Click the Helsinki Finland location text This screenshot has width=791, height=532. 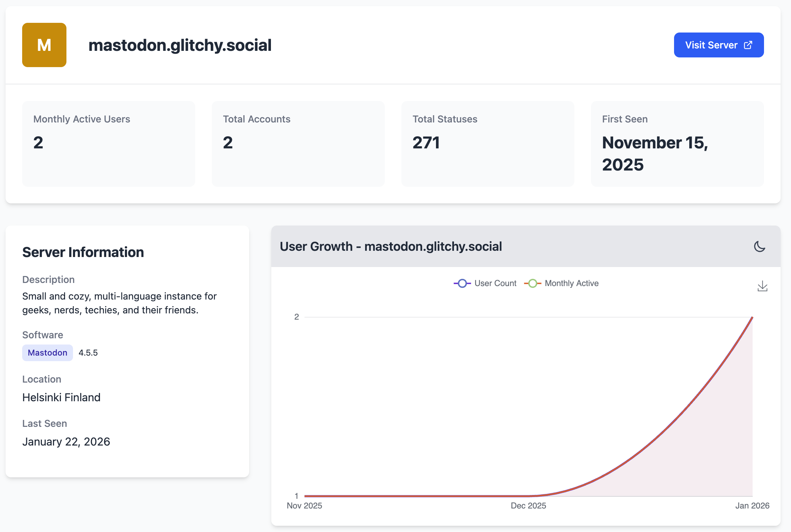coord(61,397)
